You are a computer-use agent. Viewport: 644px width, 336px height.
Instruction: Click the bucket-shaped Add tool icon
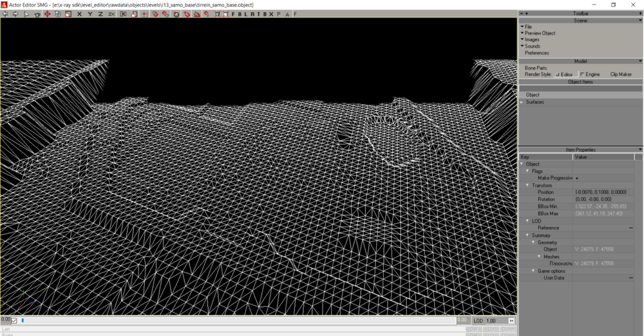[x=37, y=14]
